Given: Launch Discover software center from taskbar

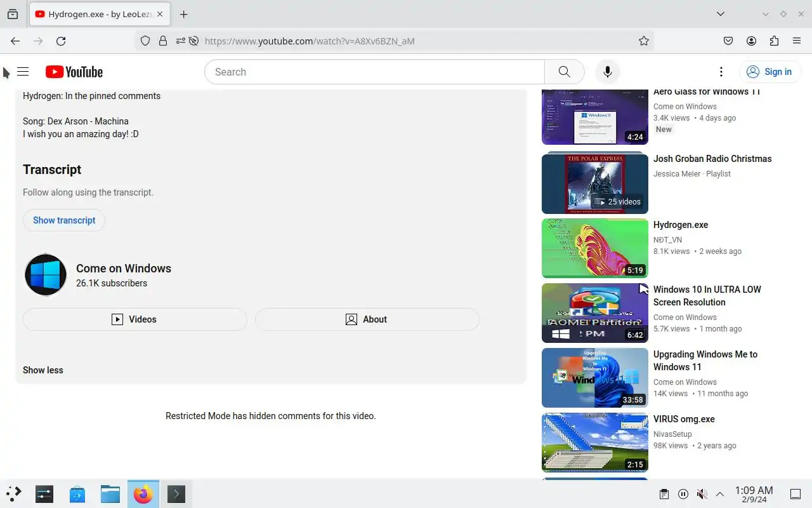Looking at the screenshot, I should 77,493.
